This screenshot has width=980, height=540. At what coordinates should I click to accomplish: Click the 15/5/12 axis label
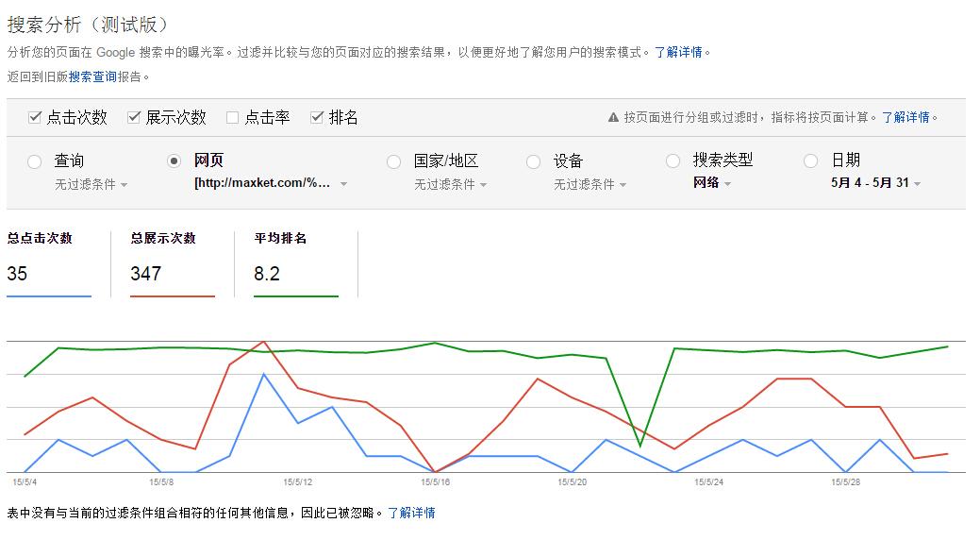[297, 482]
